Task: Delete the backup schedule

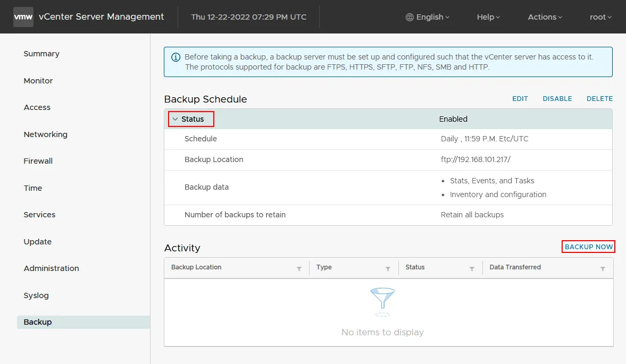Action: (599, 99)
